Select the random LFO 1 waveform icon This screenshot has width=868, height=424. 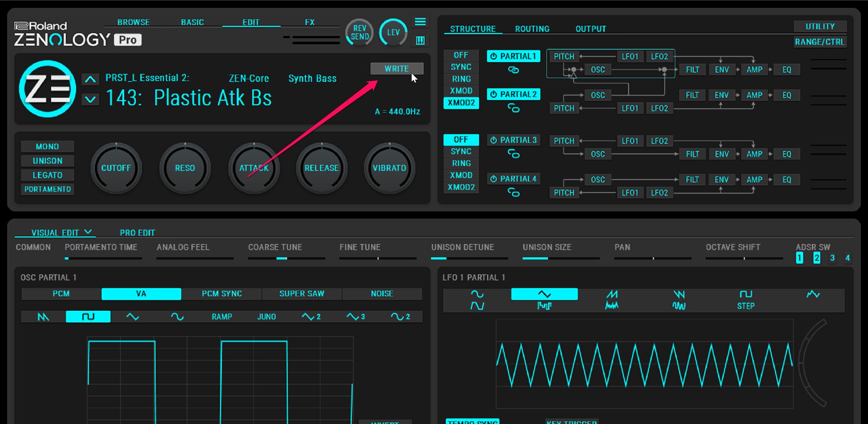(813, 294)
